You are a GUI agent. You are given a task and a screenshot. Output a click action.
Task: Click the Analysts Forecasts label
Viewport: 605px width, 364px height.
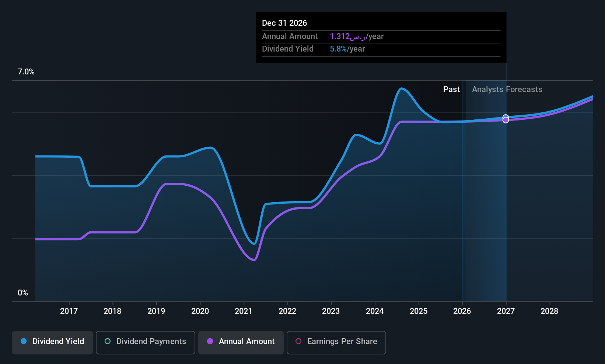(x=507, y=90)
